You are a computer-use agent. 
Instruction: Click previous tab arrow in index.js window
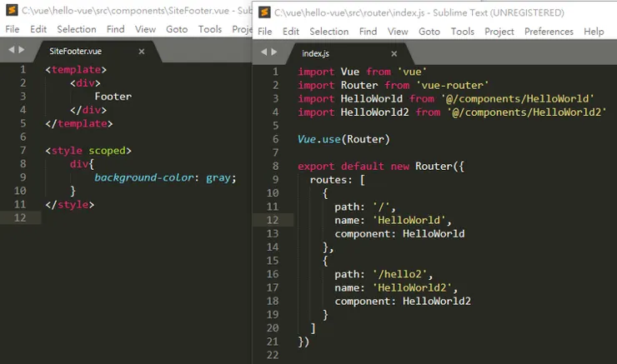tap(263, 52)
